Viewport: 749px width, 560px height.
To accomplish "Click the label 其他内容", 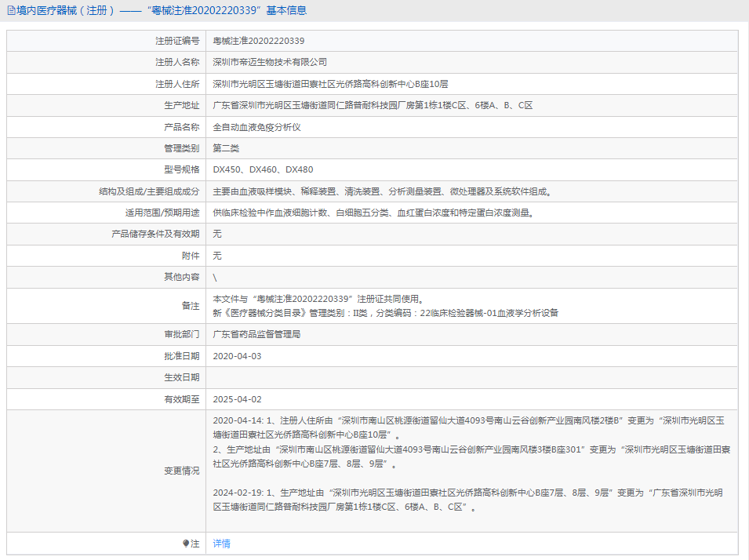I will pos(181,277).
